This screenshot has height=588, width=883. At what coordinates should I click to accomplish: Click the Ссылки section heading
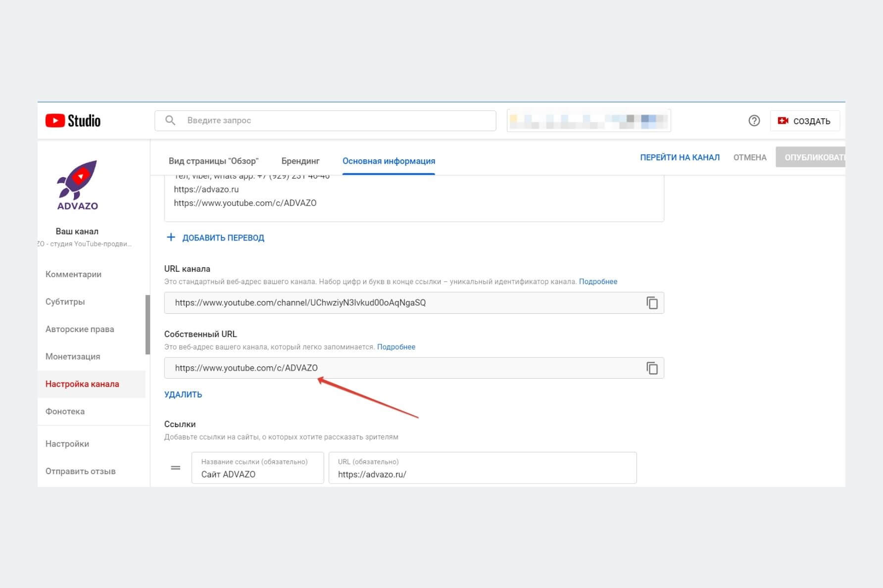coord(180,424)
